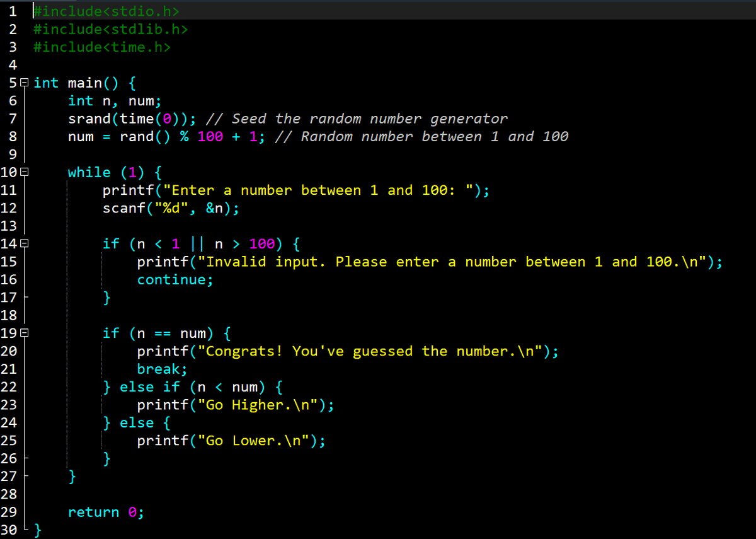Click the "break;" keyword
Screen dimensions: 756x539
coord(162,369)
